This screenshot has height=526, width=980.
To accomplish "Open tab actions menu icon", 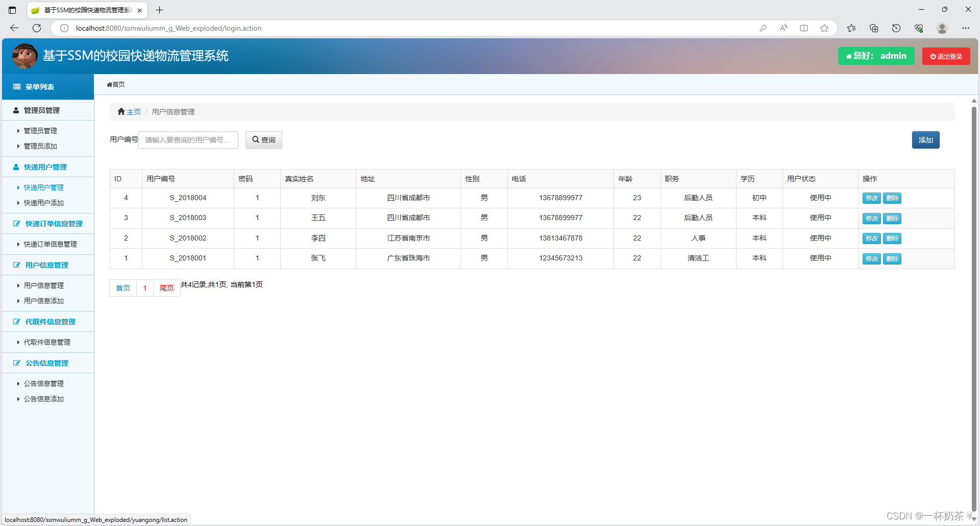I will coord(12,10).
